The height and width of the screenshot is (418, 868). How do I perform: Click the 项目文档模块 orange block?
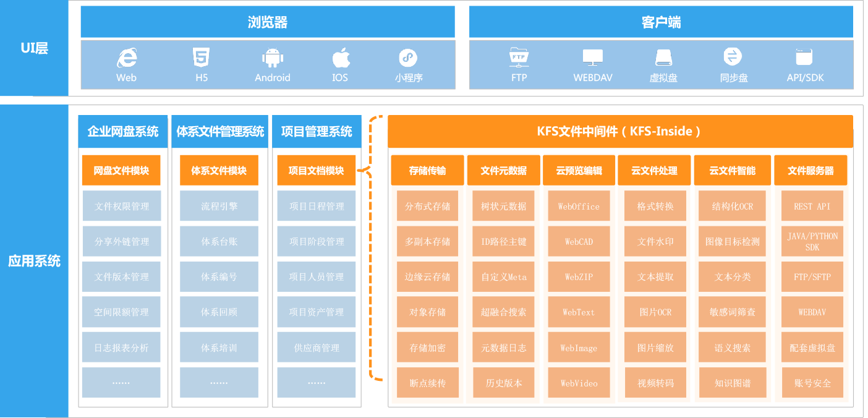(317, 171)
